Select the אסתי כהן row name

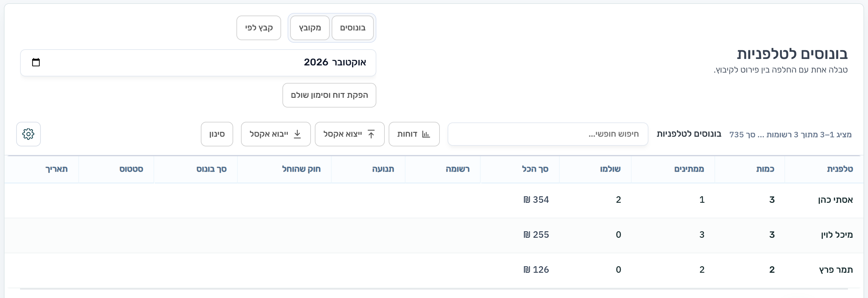tap(835, 200)
